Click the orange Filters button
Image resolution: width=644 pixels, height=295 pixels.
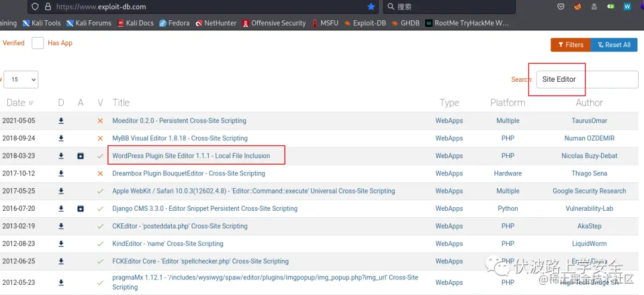571,45
